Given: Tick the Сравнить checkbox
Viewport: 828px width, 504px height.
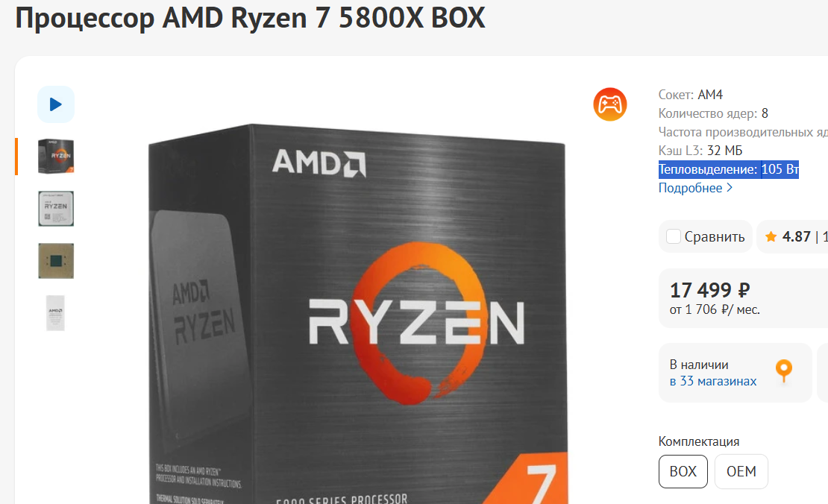Looking at the screenshot, I should [x=674, y=236].
